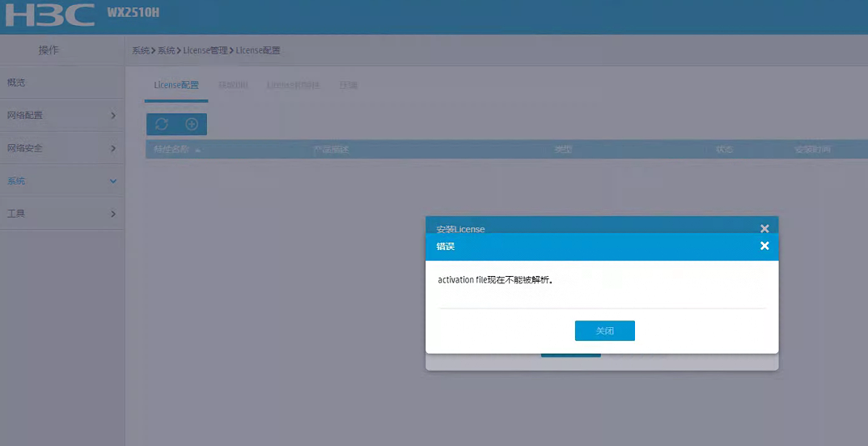This screenshot has width=868, height=446.
Task: Expand the 网络安全 chevron arrow
Action: tap(113, 148)
